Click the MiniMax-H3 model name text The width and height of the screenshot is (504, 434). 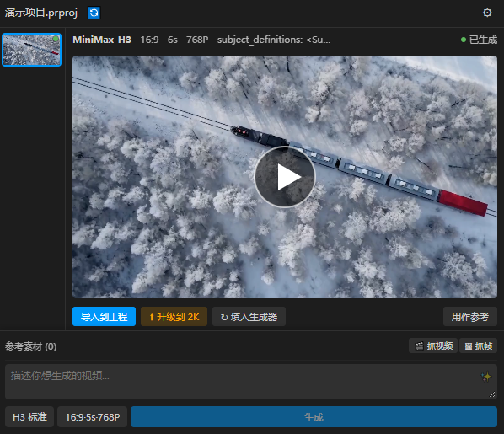click(x=102, y=40)
